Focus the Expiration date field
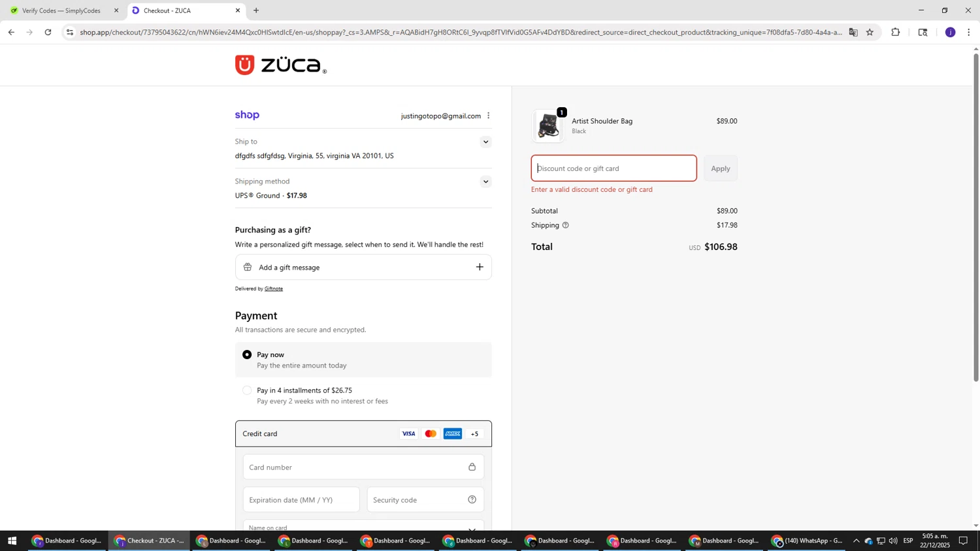 point(301,500)
